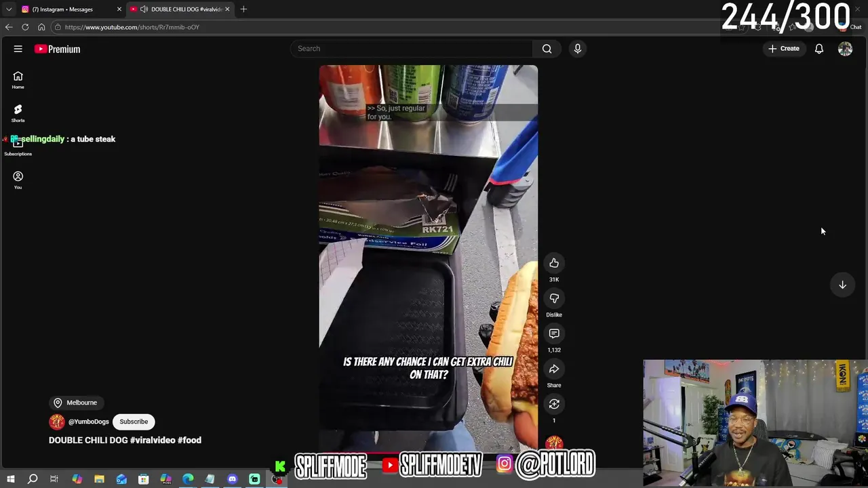Open the comments with 1,132 count

click(554, 333)
